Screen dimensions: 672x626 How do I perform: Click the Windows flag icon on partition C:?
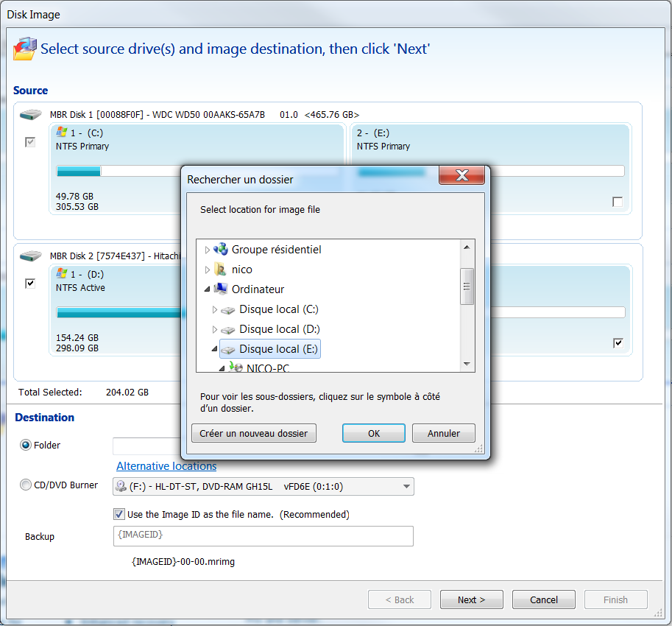pos(63,133)
